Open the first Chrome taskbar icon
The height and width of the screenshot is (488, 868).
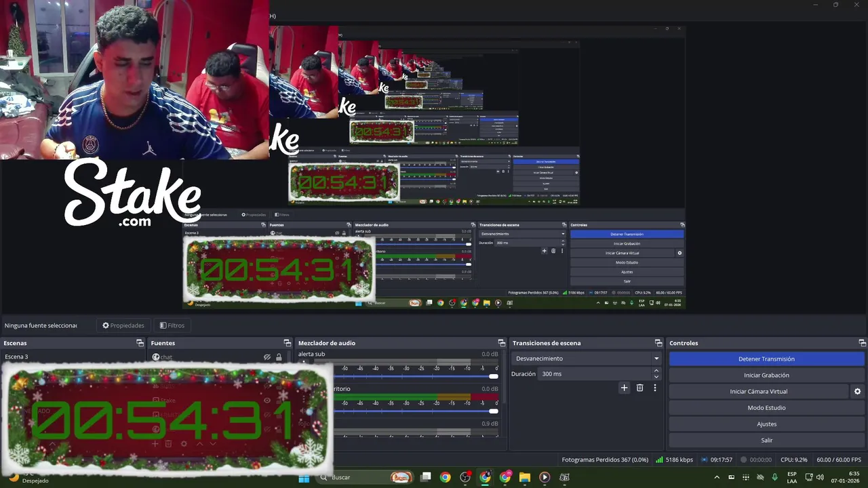coord(445,477)
